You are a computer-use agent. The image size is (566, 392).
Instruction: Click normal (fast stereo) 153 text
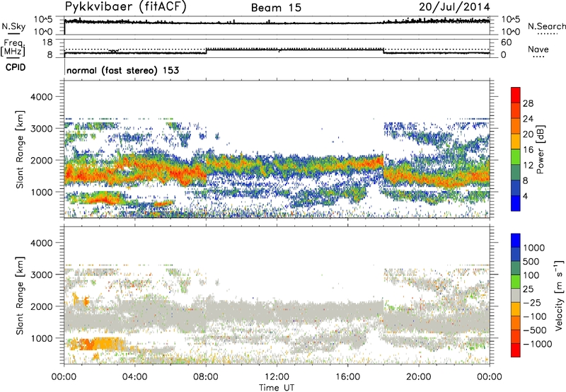tap(122, 70)
